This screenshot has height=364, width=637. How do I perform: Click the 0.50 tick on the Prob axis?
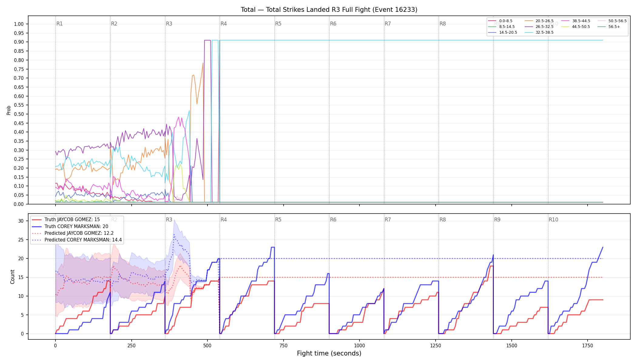pos(19,114)
